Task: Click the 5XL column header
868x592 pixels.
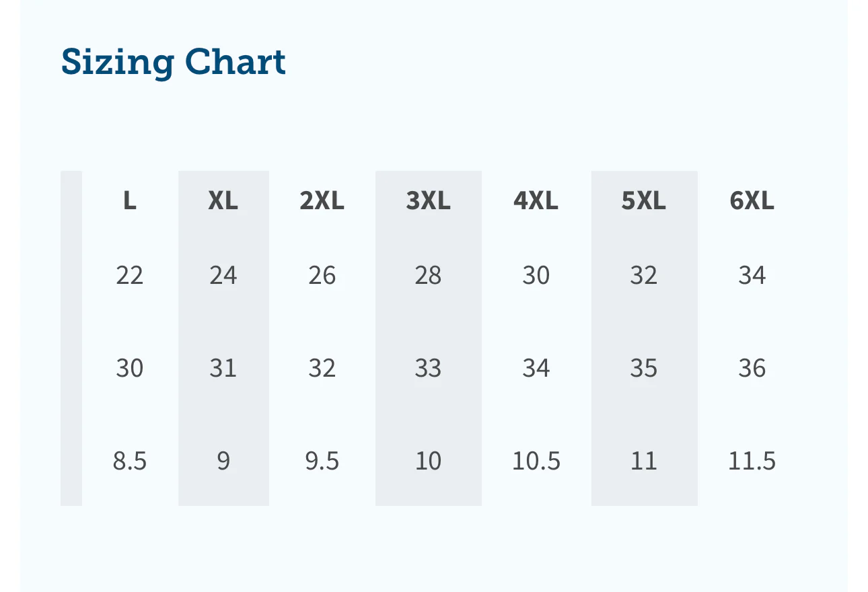Action: coord(643,200)
